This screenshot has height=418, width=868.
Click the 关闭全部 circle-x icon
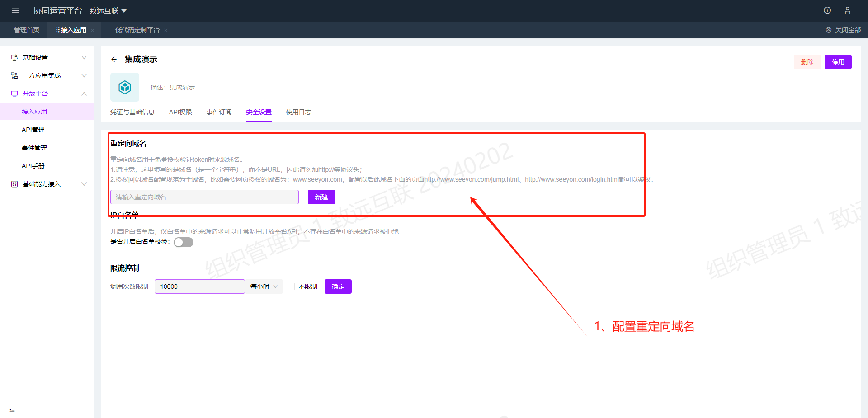(x=829, y=30)
